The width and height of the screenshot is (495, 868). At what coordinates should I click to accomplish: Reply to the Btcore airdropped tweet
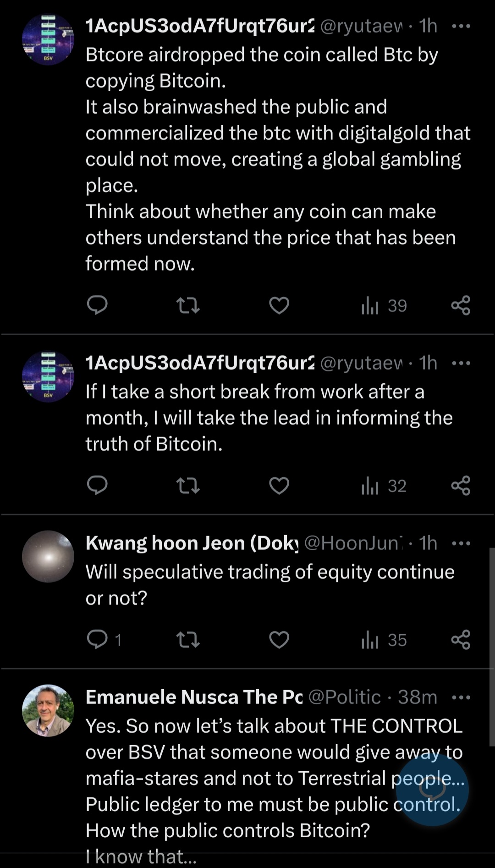[x=97, y=305]
